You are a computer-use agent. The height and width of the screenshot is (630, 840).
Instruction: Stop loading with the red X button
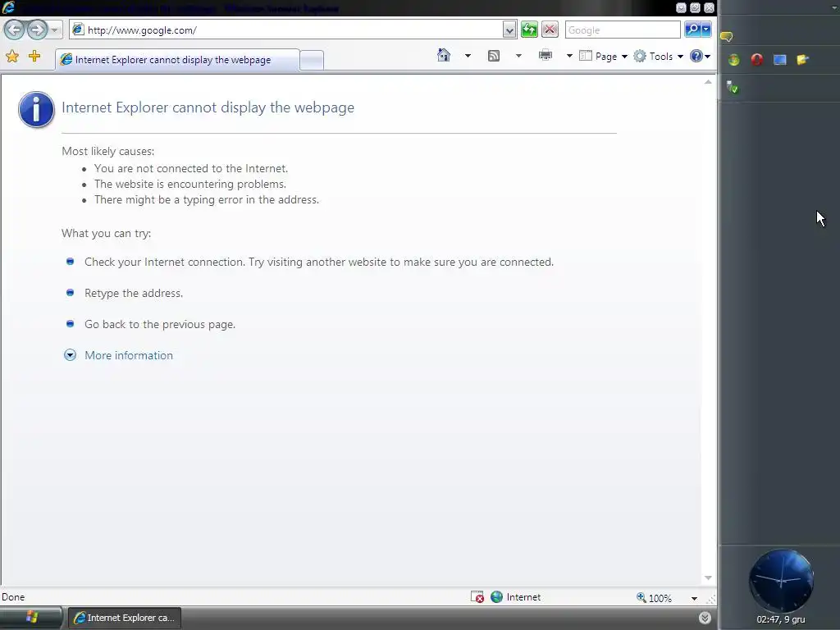tap(550, 30)
